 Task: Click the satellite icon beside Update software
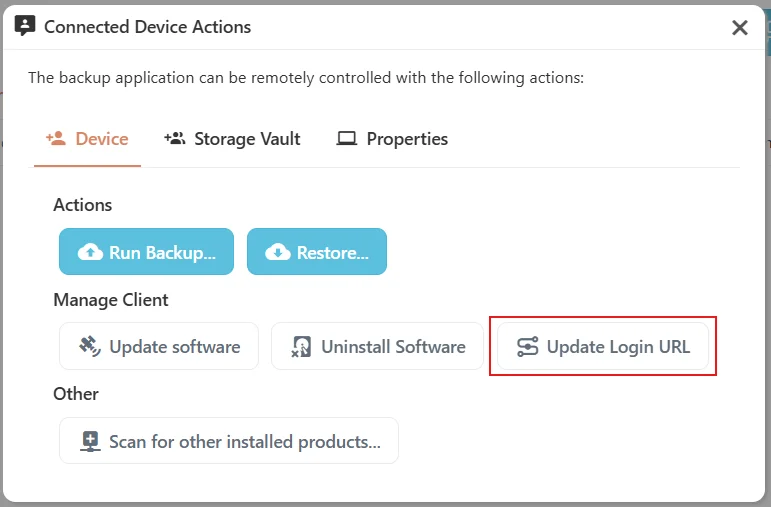[x=90, y=346]
